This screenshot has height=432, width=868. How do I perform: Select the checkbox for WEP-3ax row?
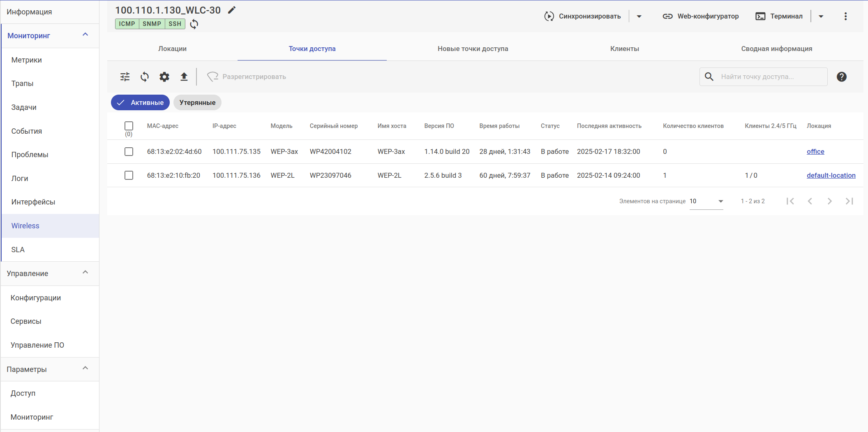[x=129, y=151]
